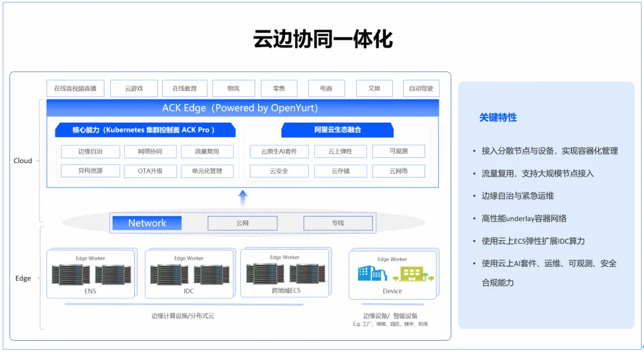Click the blue upward arrow above Network
This screenshot has width=644, height=352.
(x=243, y=198)
